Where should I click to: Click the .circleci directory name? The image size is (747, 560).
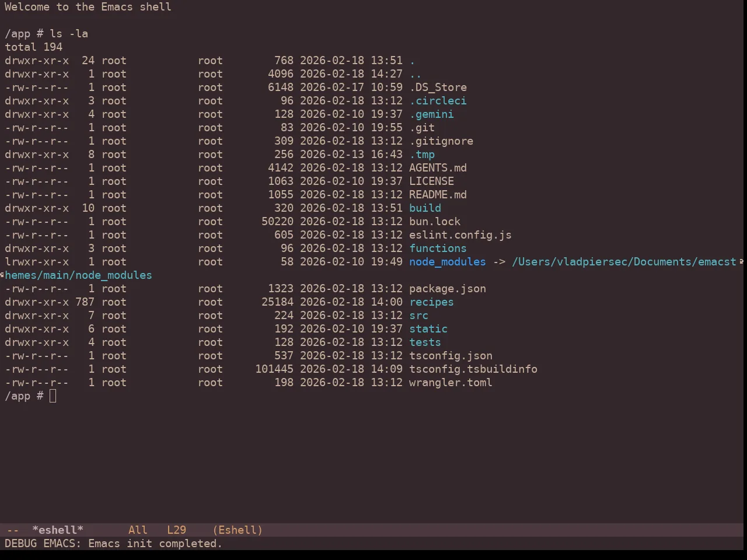tap(438, 101)
